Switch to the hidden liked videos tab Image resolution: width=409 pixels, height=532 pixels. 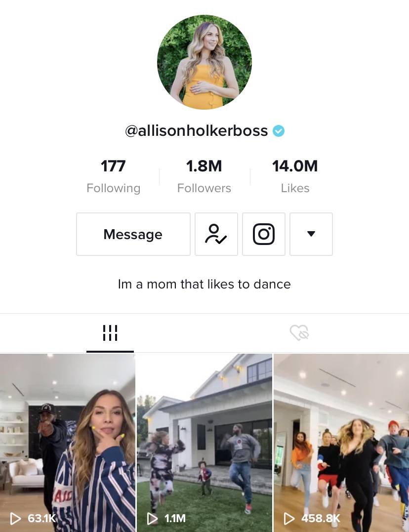[299, 332]
